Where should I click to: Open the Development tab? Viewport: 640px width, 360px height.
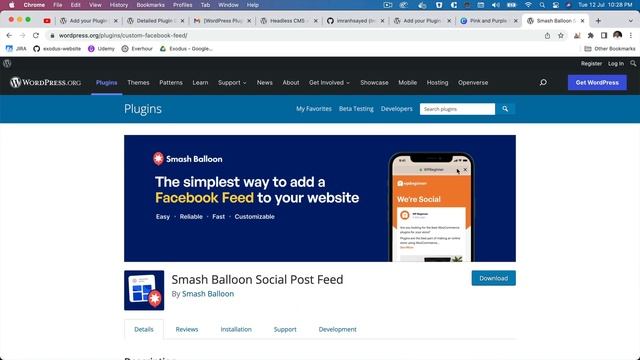338,329
